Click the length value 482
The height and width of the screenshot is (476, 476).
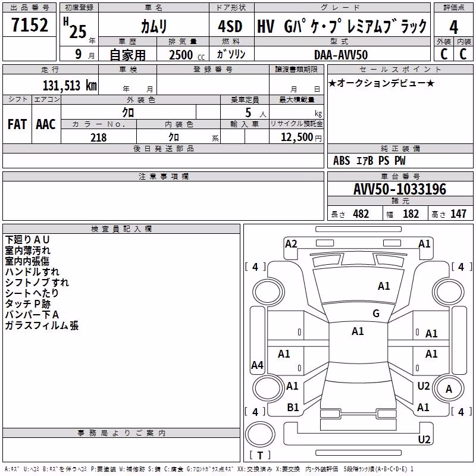[x=361, y=214]
